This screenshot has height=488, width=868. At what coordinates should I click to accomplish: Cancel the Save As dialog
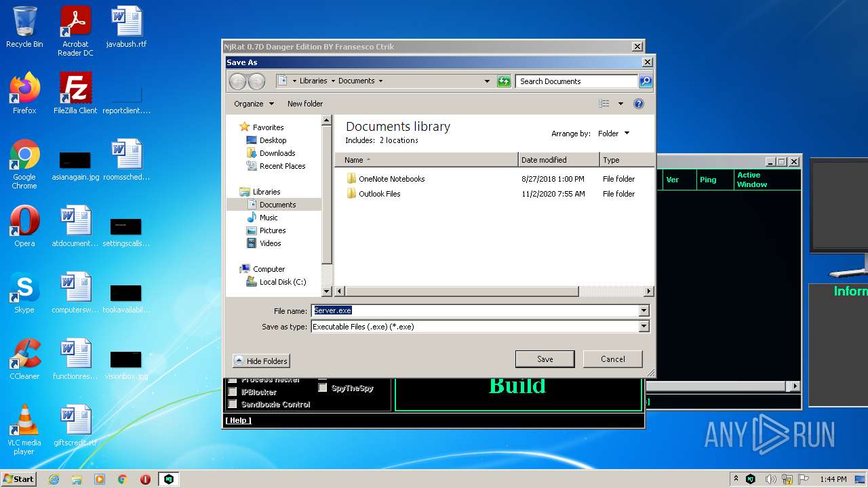click(613, 359)
